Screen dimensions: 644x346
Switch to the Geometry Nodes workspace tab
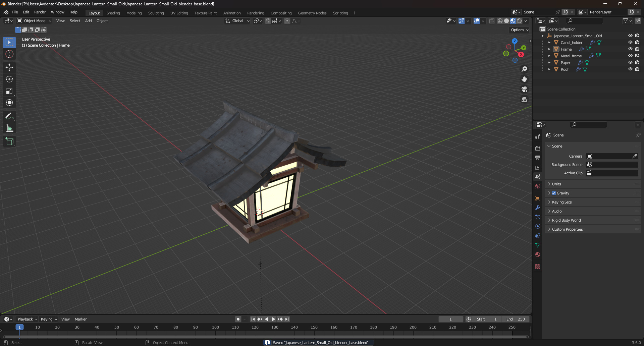[312, 13]
